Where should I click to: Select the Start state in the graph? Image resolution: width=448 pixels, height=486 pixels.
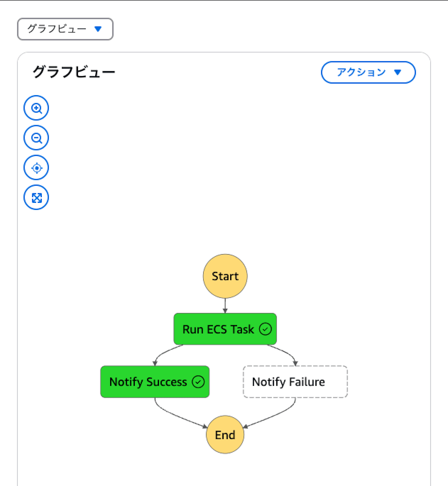pos(225,276)
